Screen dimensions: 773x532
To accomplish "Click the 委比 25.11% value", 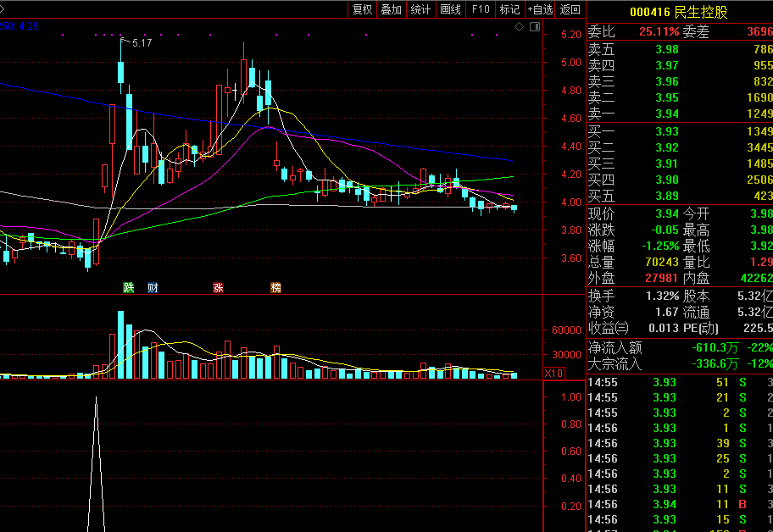I will (x=659, y=32).
